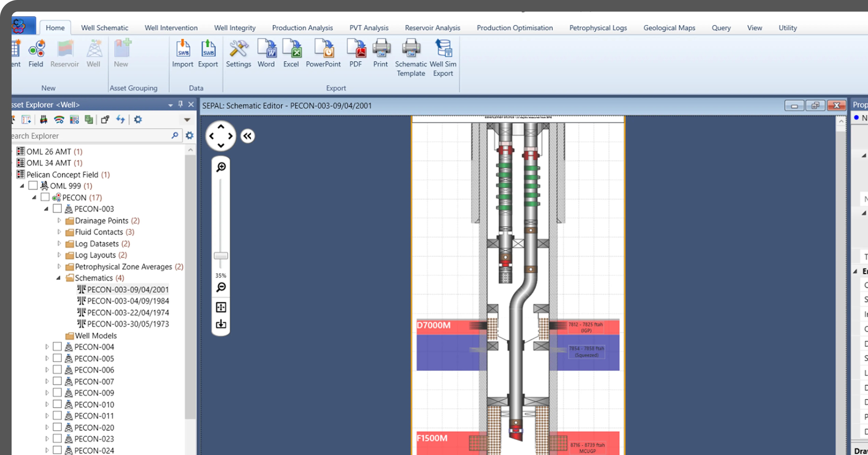The height and width of the screenshot is (455, 868).
Task: Expand the Log Layouts folder
Action: (59, 255)
